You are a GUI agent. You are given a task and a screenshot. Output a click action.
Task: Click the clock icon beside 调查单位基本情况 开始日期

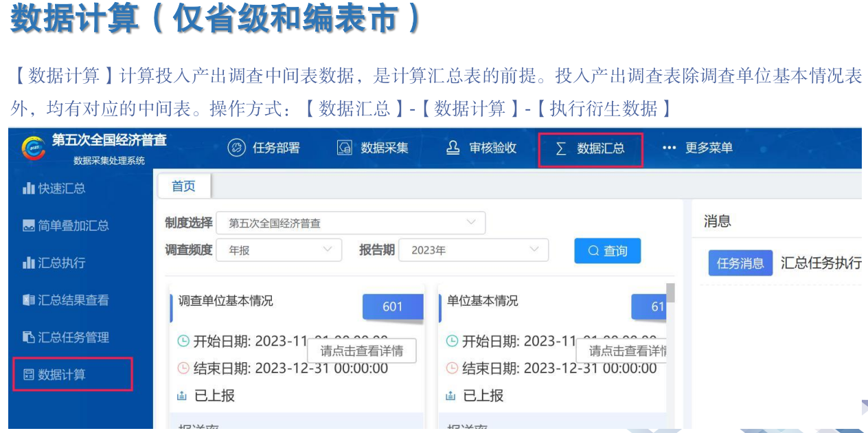tap(183, 341)
